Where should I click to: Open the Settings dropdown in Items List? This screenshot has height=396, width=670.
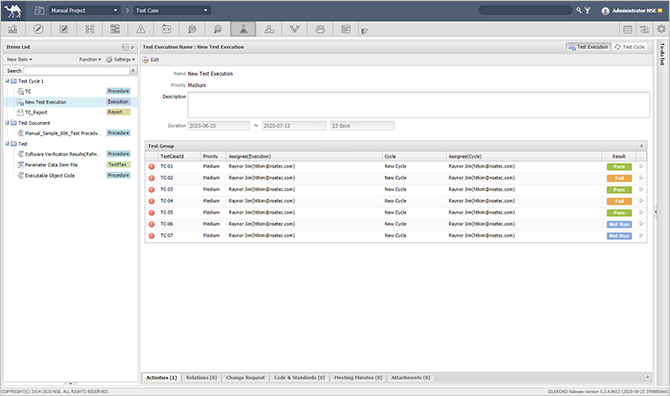click(120, 59)
